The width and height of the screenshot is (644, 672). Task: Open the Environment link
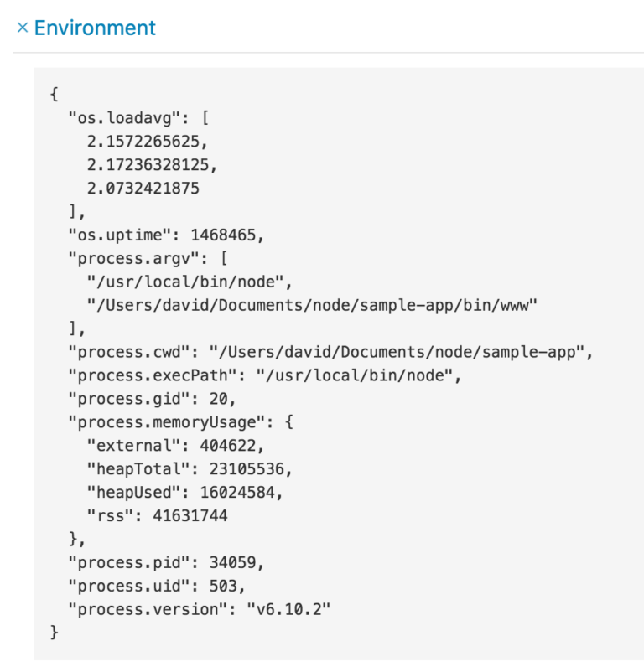[92, 28]
